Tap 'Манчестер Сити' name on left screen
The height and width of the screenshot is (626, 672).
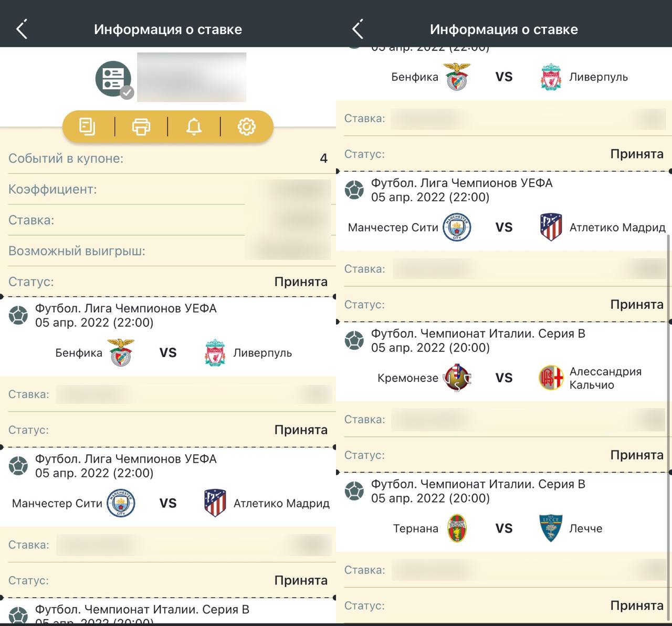tap(57, 503)
